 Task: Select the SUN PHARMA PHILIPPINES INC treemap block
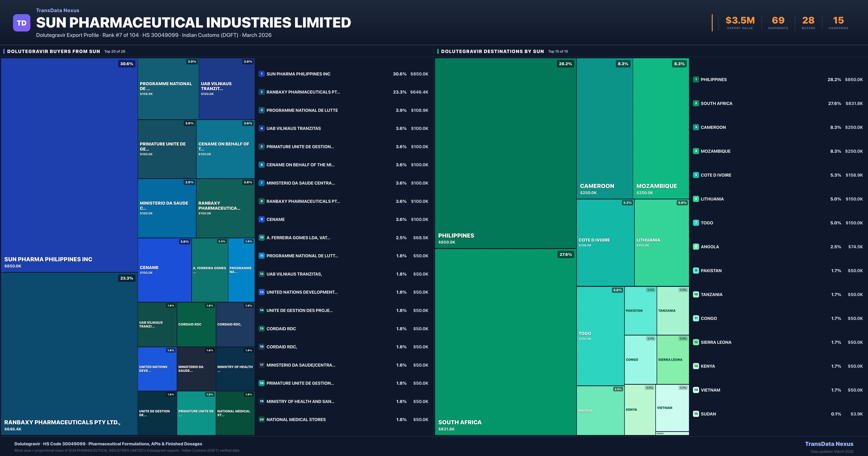pyautogui.click(x=69, y=165)
